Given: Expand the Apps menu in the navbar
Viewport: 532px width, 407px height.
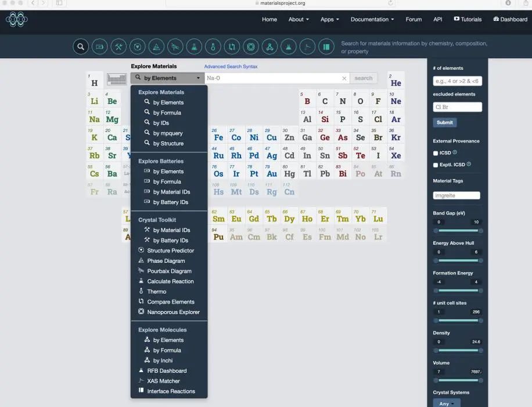Looking at the screenshot, I should 330,19.
